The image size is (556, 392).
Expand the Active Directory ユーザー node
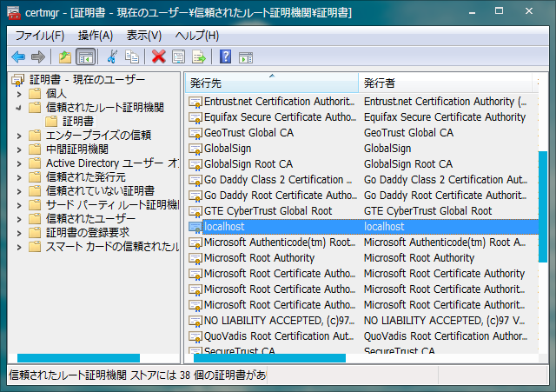[x=19, y=164]
